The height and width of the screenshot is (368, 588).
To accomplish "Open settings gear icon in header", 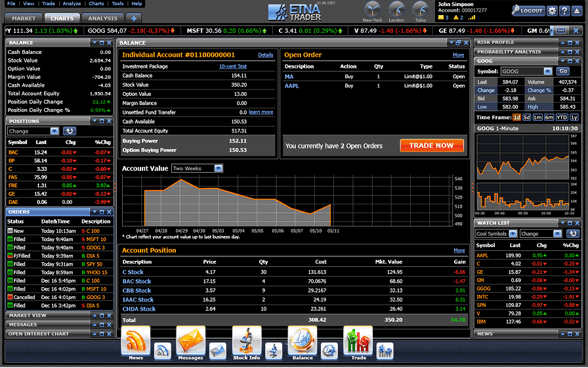I will click(x=552, y=11).
